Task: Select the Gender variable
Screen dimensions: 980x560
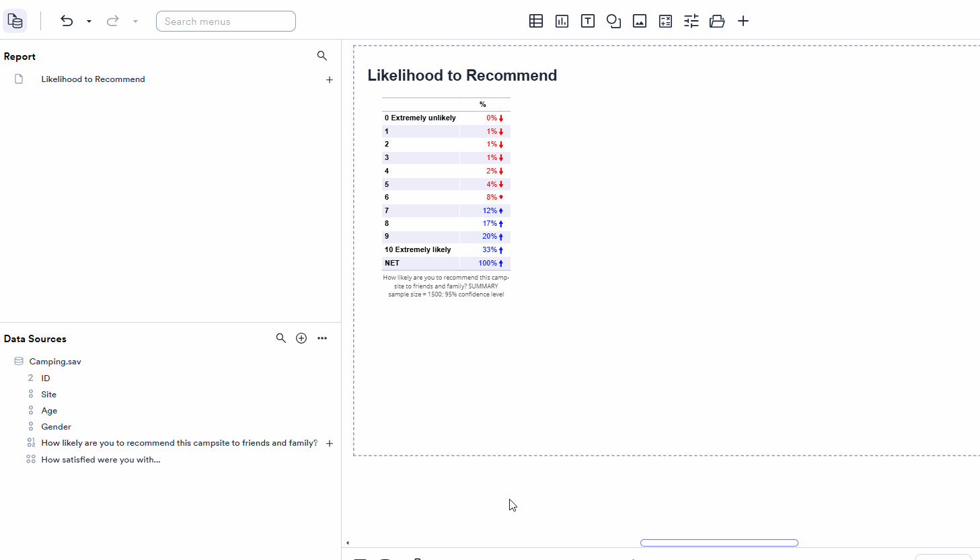Action: click(x=56, y=427)
